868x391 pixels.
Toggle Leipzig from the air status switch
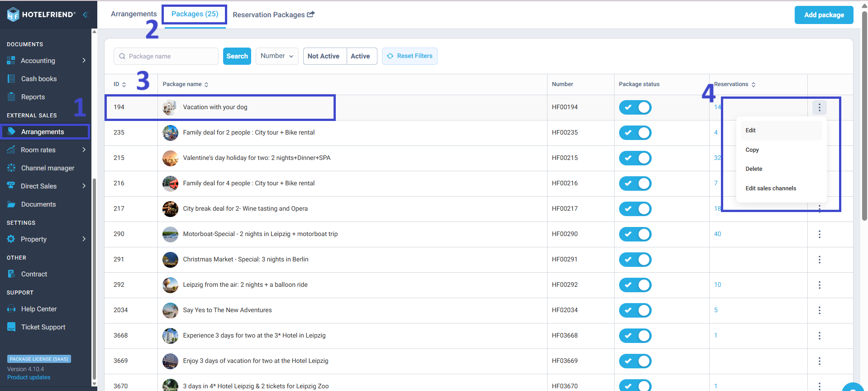coord(635,285)
